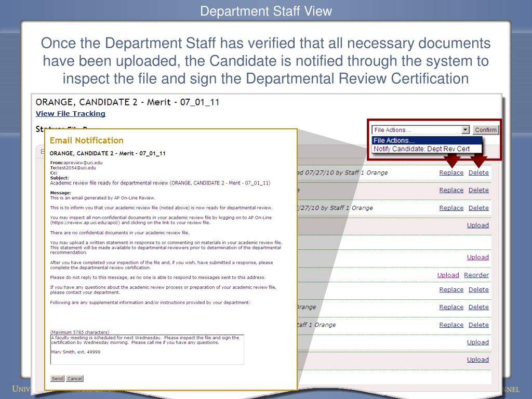532x399 pixels.
Task: Click the File Actions dropdown arrow
Action: pyautogui.click(x=465, y=130)
